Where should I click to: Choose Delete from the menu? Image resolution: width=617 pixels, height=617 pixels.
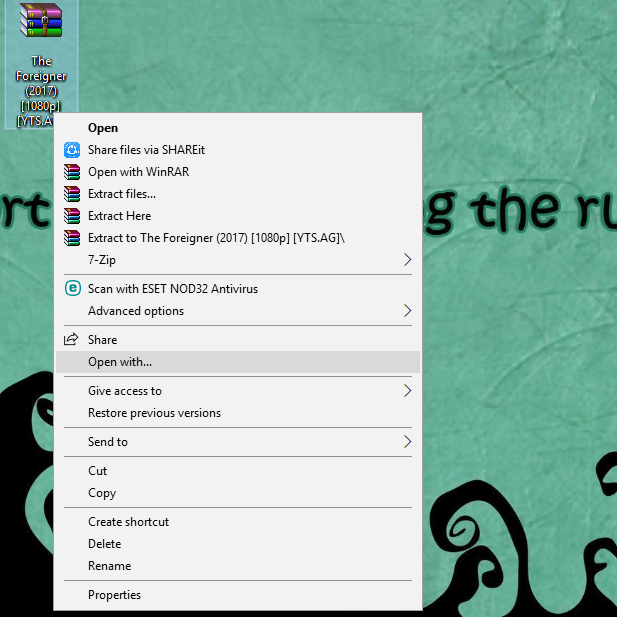pyautogui.click(x=238, y=544)
